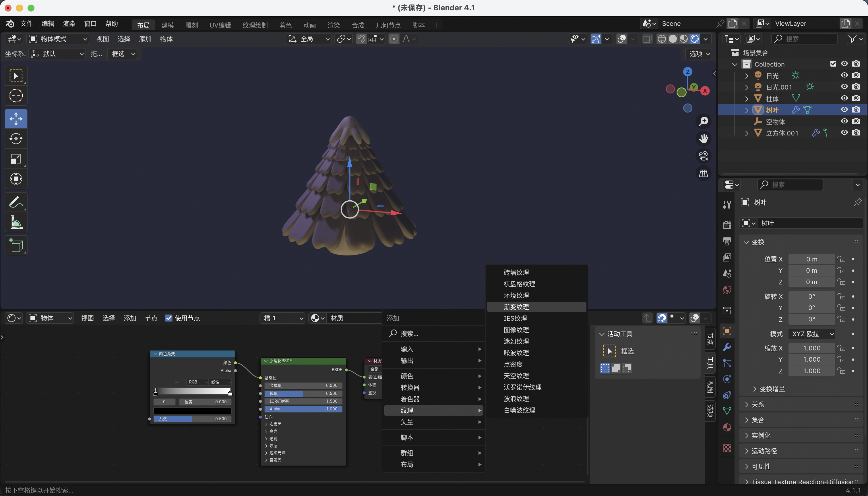Open the 物体模式 mode dropdown
868x496 pixels.
pyautogui.click(x=58, y=39)
